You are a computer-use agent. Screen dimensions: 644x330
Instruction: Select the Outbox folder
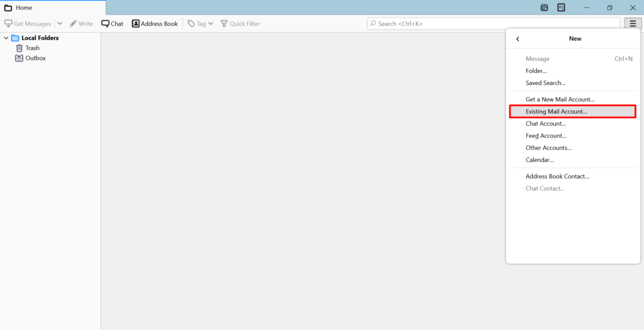[x=35, y=59]
